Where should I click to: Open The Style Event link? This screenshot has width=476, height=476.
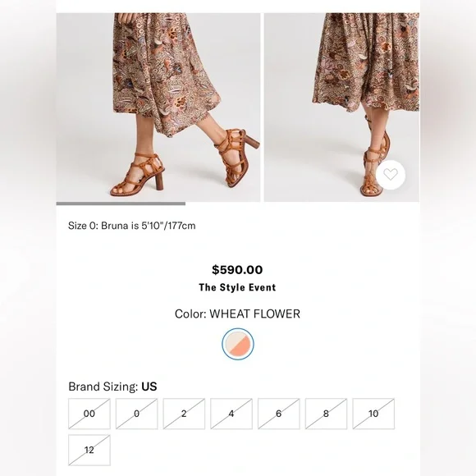(237, 287)
